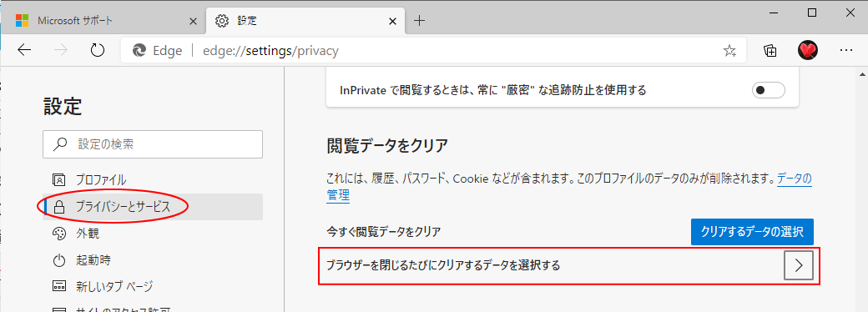Open a new tab with the plus button
Screen dimensions: 868x312
point(420,21)
